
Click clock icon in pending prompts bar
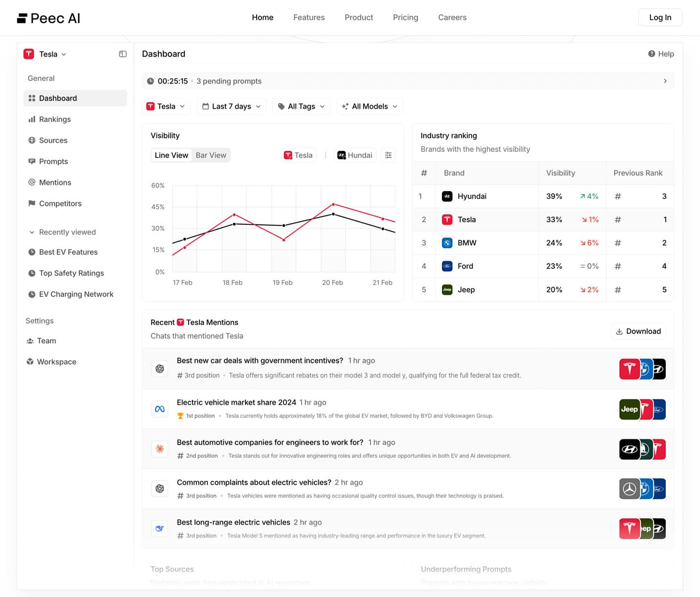pyautogui.click(x=151, y=81)
